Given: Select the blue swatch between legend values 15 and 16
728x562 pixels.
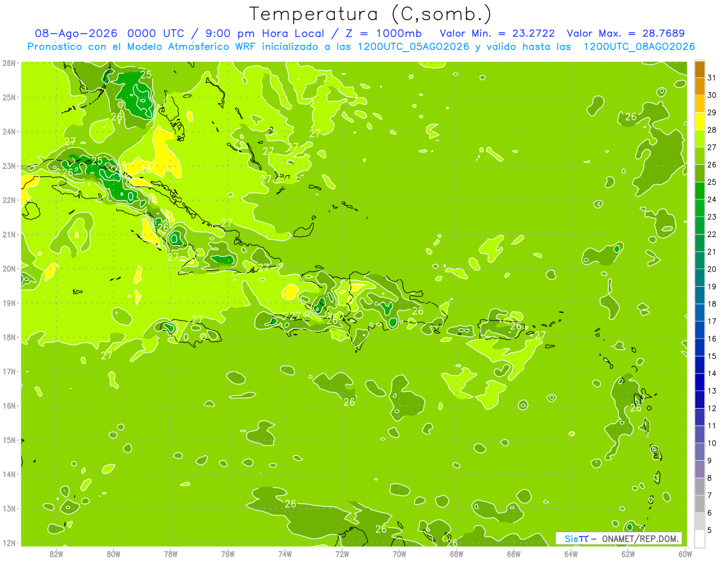Looking at the screenshot, I should [x=699, y=347].
